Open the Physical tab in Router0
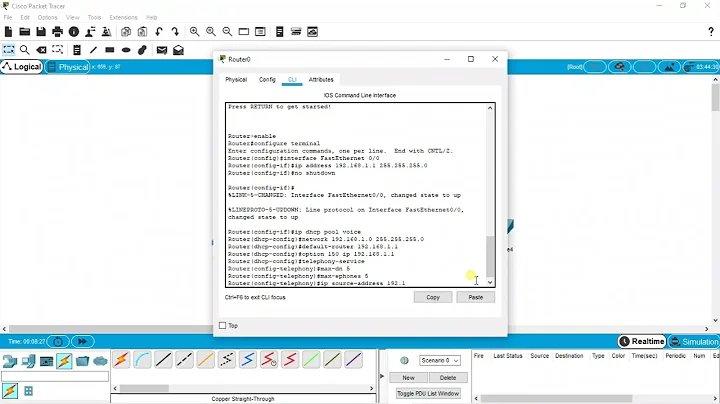The height and width of the screenshot is (404, 720). coord(236,79)
